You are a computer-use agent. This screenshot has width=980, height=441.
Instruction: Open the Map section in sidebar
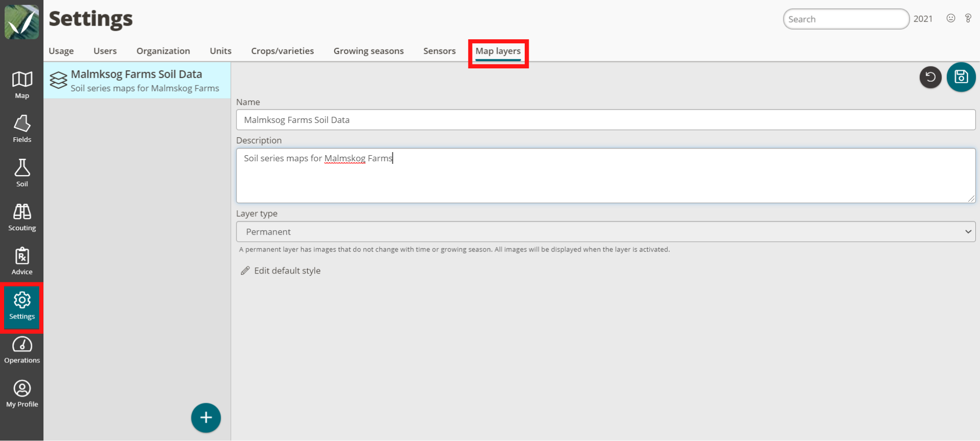22,85
